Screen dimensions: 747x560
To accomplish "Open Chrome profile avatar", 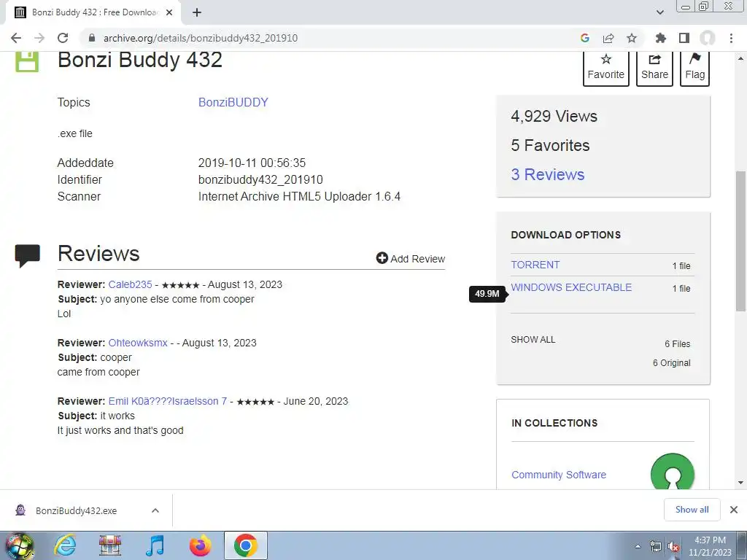I will click(708, 38).
